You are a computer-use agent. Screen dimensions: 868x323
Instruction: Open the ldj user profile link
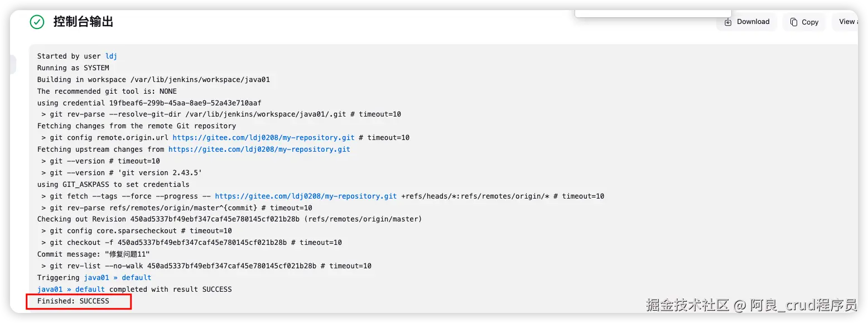point(111,56)
